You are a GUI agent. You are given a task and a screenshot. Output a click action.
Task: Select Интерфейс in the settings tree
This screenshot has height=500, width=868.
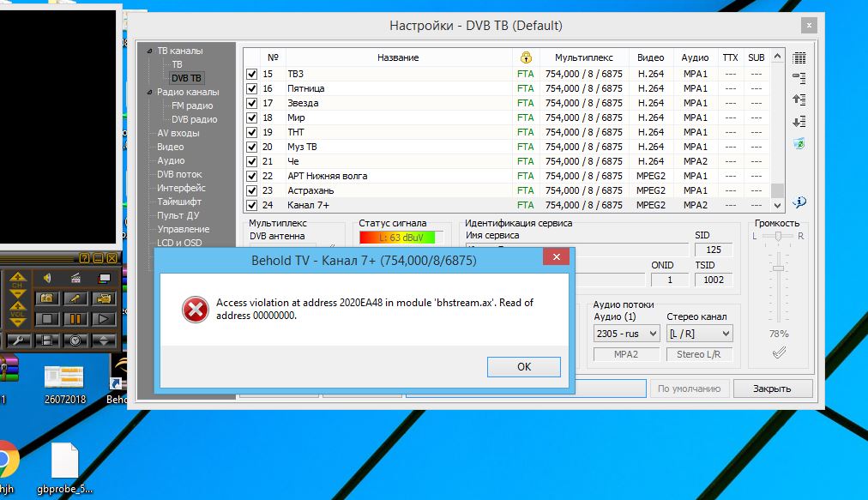(181, 188)
